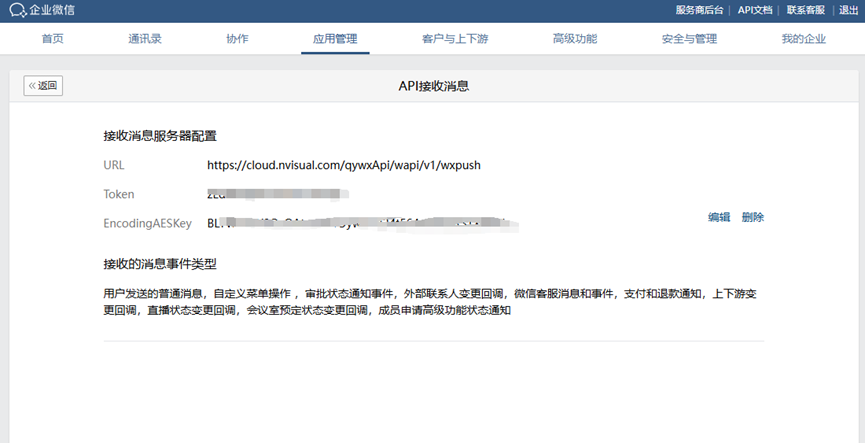
Task: Open 客户与上下游 tab
Action: (455, 39)
